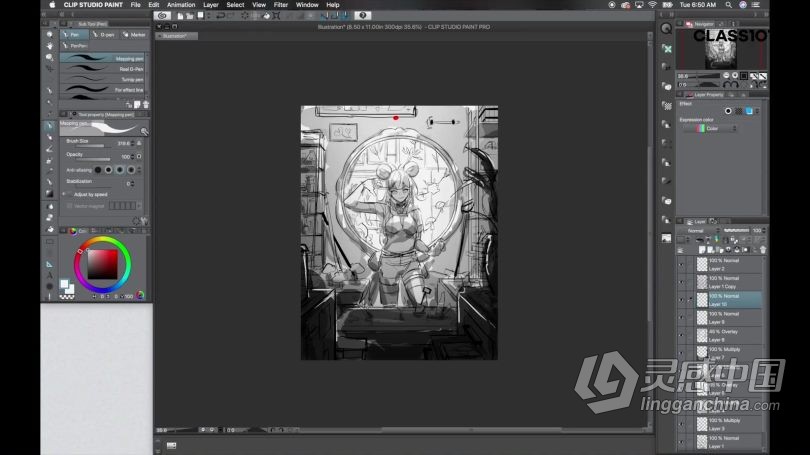The height and width of the screenshot is (455, 810).
Task: Click Navigator zoom out icon
Action: (x=726, y=75)
